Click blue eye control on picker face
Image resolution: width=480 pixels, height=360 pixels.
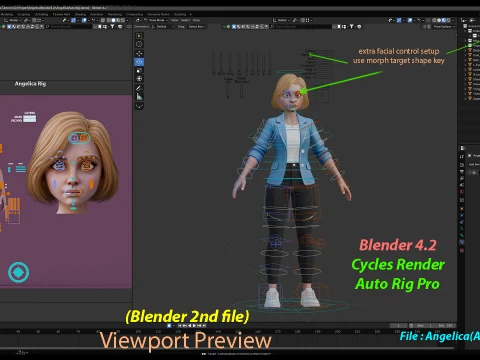[59, 165]
